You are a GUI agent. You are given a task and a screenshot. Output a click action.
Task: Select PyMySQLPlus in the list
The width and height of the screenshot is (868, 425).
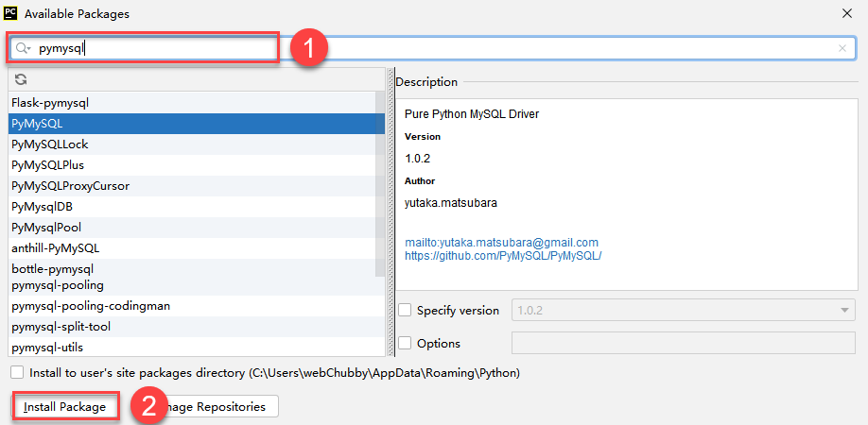192,165
